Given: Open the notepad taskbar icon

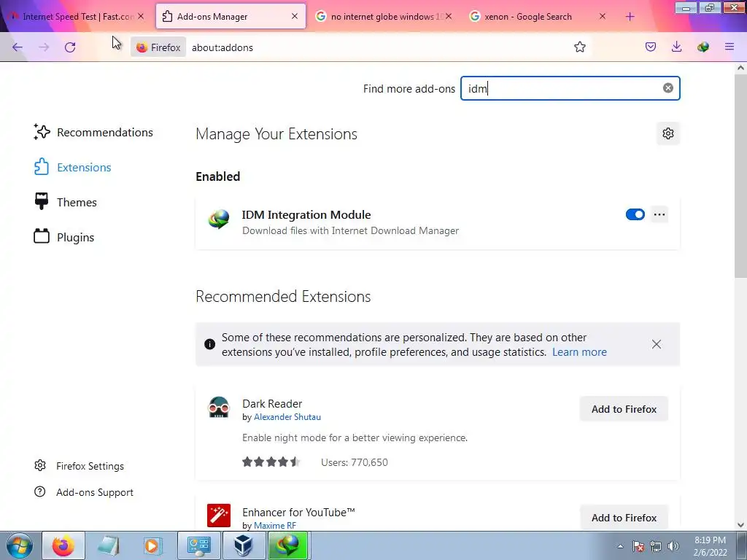Looking at the screenshot, I should point(108,545).
